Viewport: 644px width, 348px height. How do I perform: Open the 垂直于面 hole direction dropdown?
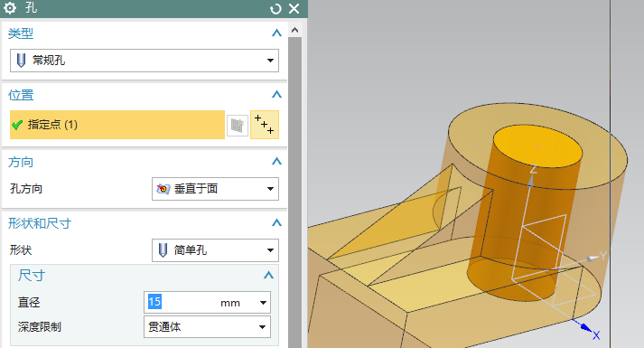click(215, 189)
